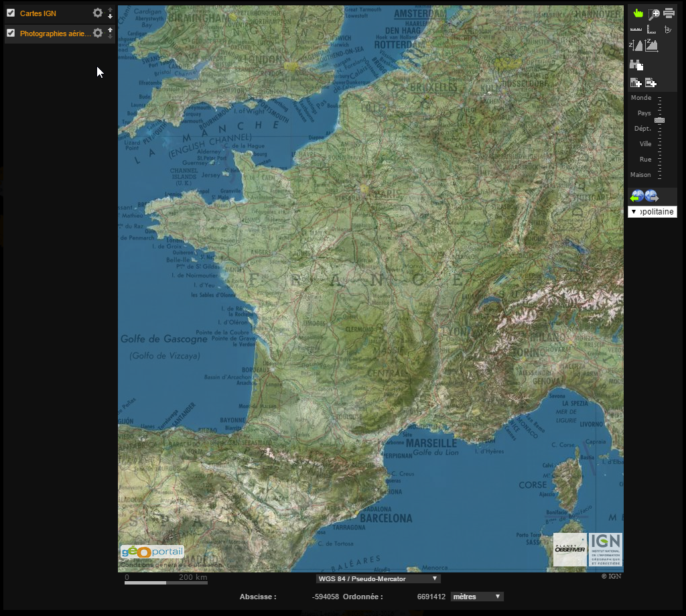Screen dimensions: 686x616
Task: Open the elevation profile tool
Action: tap(652, 44)
